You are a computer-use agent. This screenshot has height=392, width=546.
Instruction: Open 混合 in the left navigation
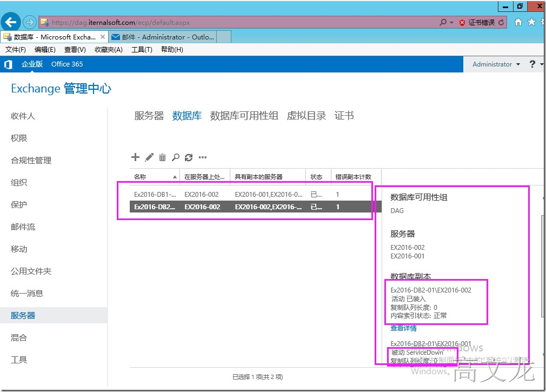[19, 338]
